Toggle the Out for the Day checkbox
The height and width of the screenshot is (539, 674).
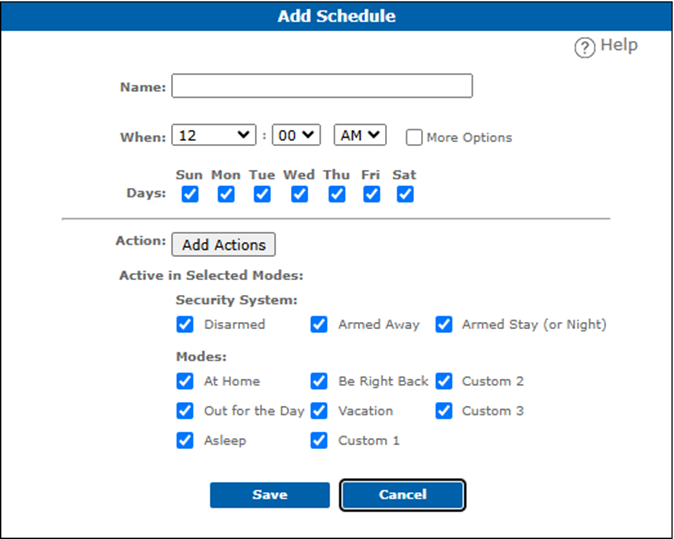185,411
